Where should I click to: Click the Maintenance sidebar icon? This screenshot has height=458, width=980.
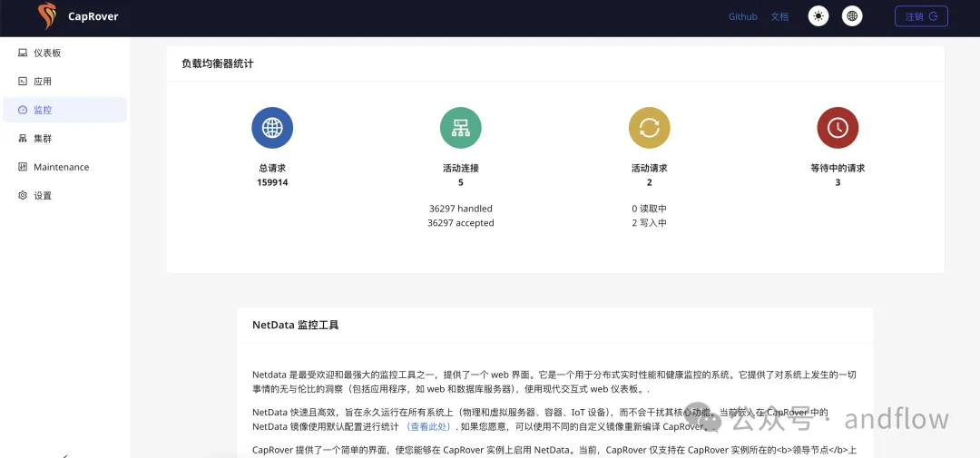tap(23, 167)
